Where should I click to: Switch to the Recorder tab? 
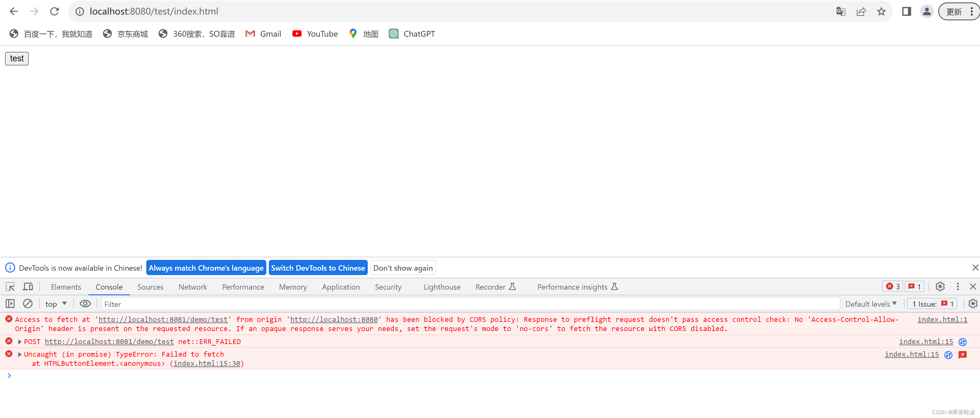[x=495, y=287]
